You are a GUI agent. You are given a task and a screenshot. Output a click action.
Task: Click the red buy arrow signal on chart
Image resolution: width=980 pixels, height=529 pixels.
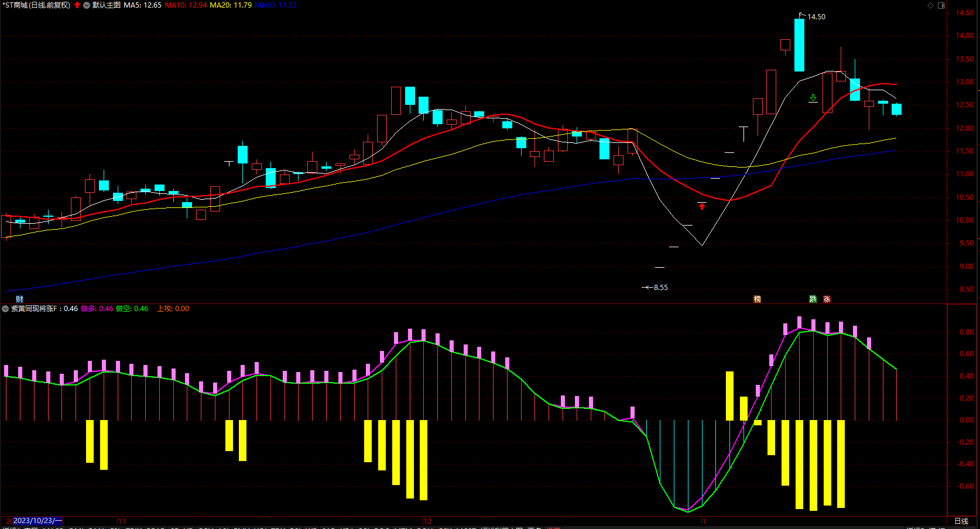(702, 206)
